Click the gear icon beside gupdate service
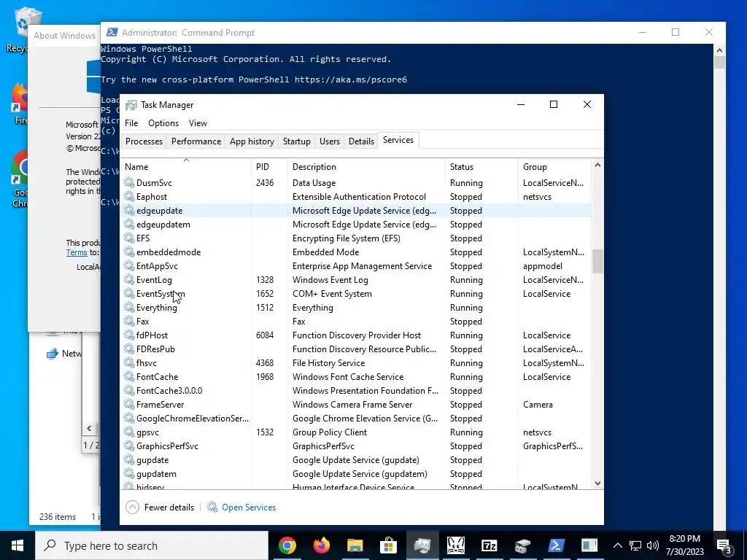 pyautogui.click(x=129, y=459)
